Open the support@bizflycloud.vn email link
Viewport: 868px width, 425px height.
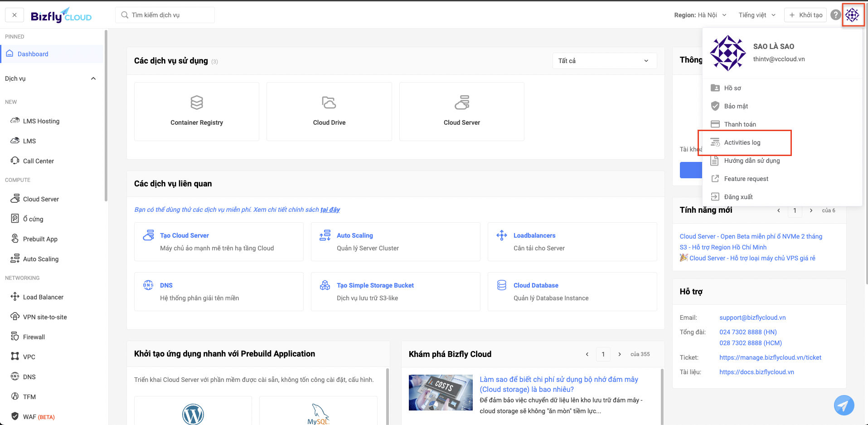pos(752,318)
